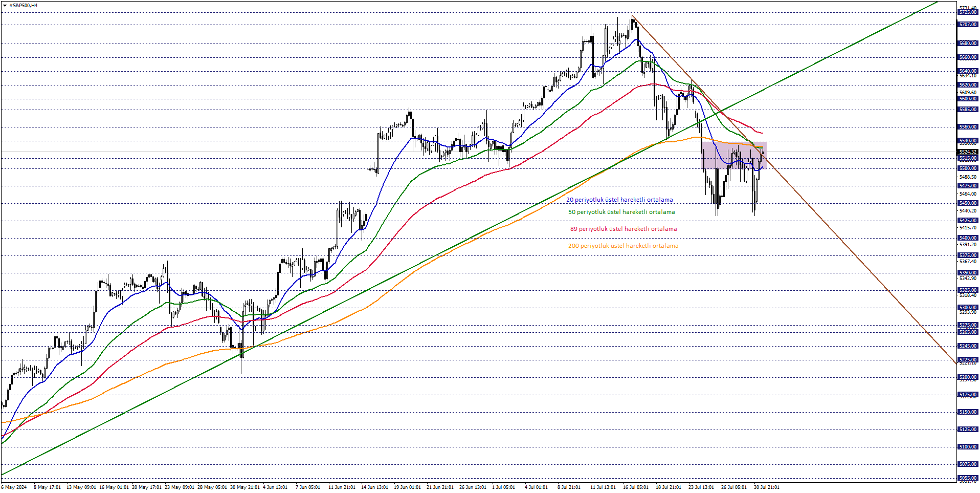Click the 5225.00 price level label

click(968, 360)
